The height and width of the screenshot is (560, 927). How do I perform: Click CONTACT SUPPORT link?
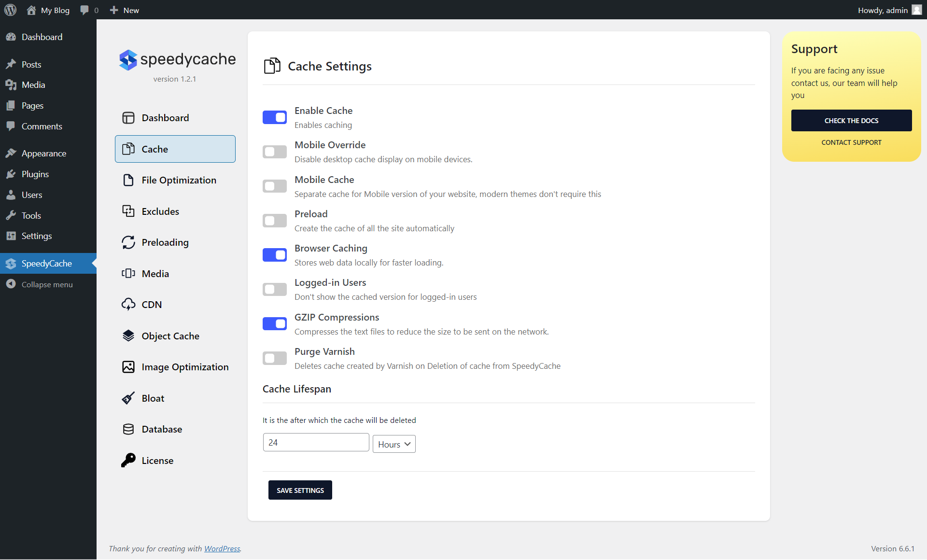(x=851, y=142)
